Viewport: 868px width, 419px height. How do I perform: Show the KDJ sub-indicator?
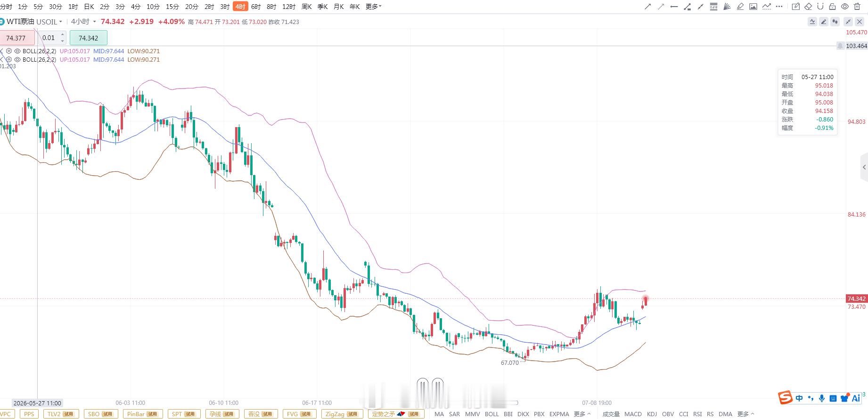click(x=652, y=414)
